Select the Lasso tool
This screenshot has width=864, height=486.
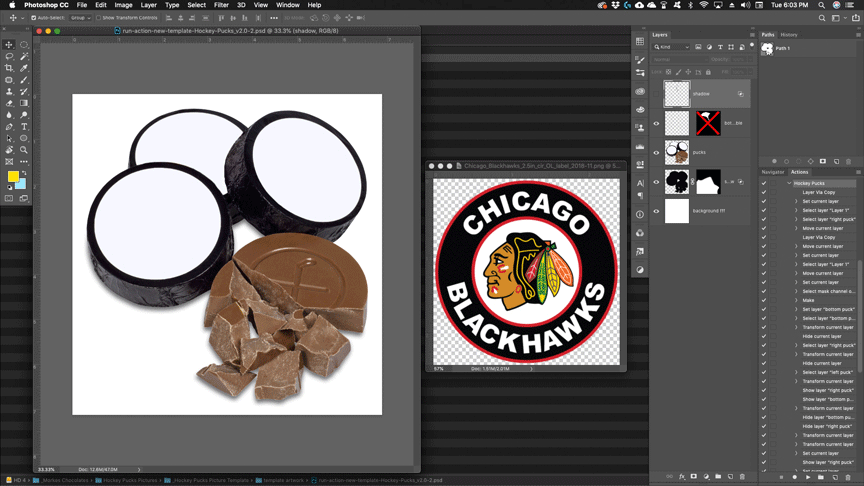coord(9,57)
